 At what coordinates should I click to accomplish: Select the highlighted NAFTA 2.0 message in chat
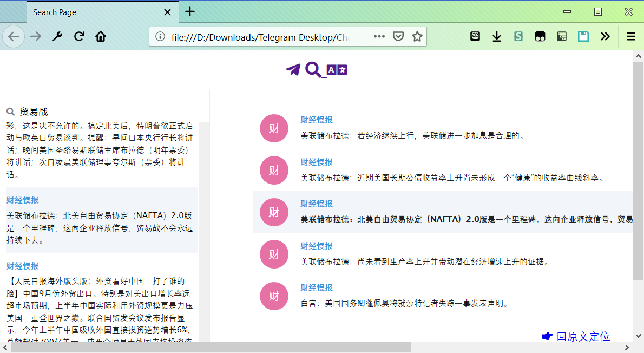pos(443,212)
